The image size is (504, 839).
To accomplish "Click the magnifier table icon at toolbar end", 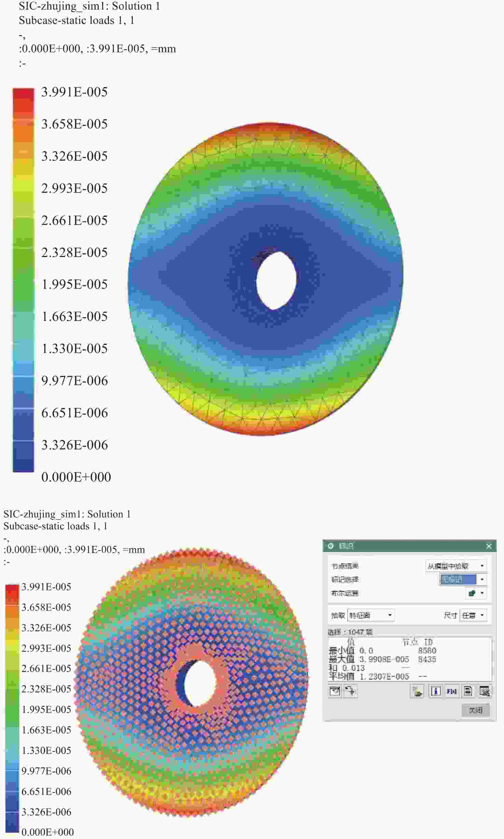I will click(x=484, y=691).
